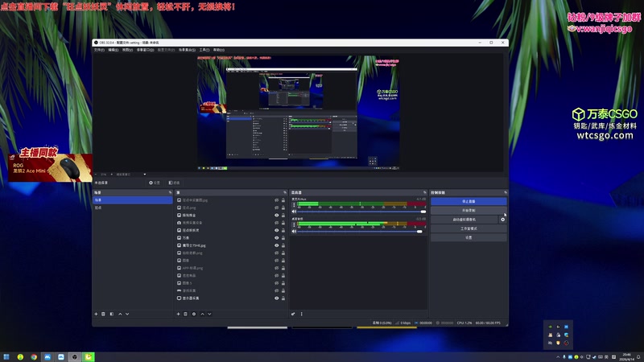
Task: Move scene down using Scenes panel down arrow
Action: click(127, 314)
